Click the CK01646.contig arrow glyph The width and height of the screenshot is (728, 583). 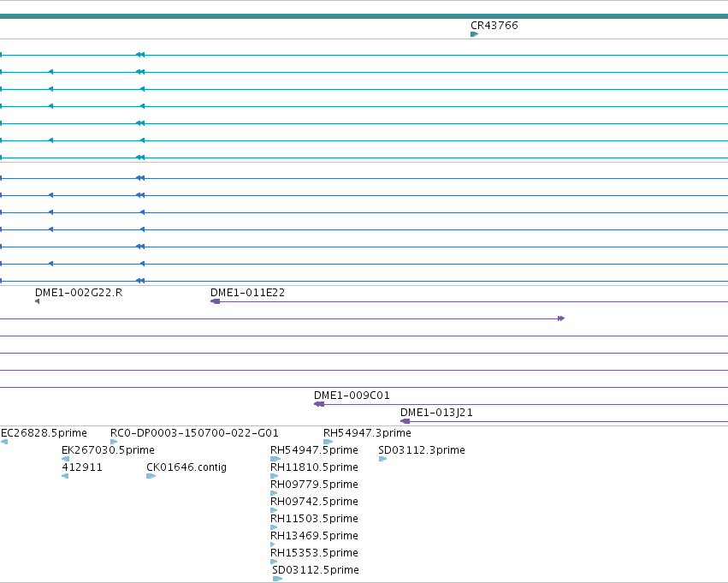(151, 476)
